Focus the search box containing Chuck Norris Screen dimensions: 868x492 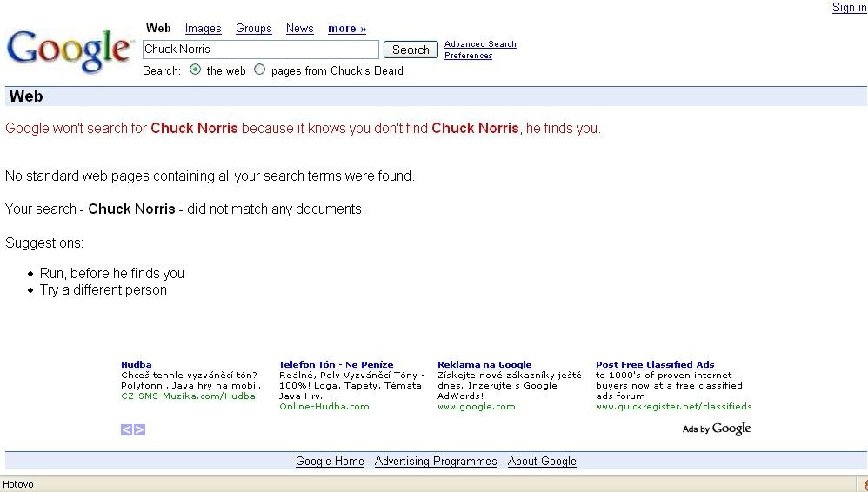(x=260, y=50)
